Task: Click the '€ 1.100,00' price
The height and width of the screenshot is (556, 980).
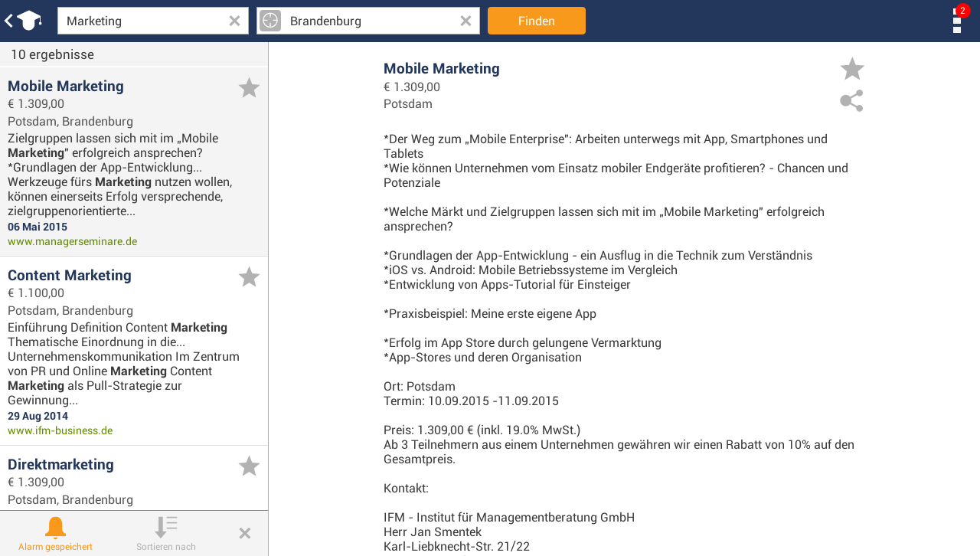Action: [x=36, y=293]
